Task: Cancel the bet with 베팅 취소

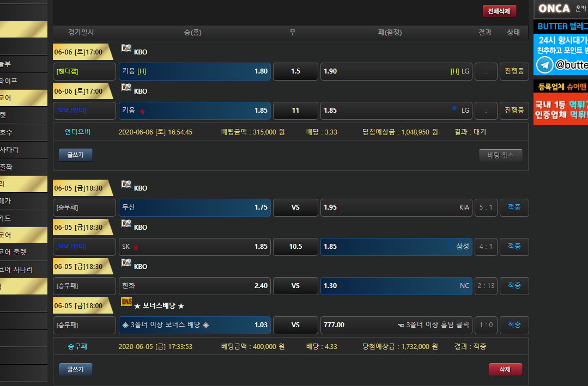Action: tap(500, 155)
